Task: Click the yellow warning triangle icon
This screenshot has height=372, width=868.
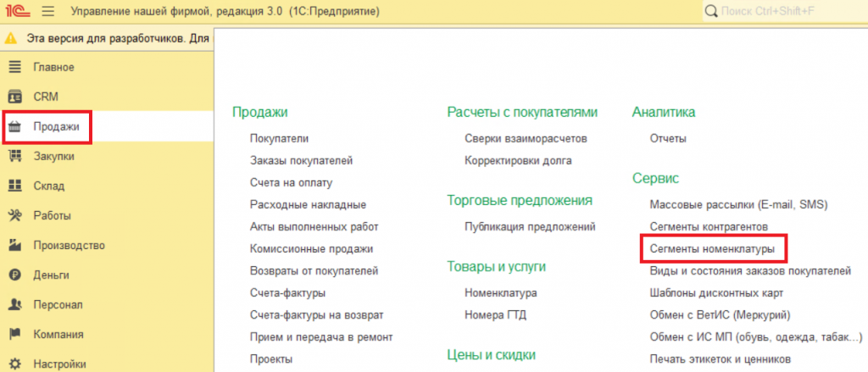Action: pos(10,39)
